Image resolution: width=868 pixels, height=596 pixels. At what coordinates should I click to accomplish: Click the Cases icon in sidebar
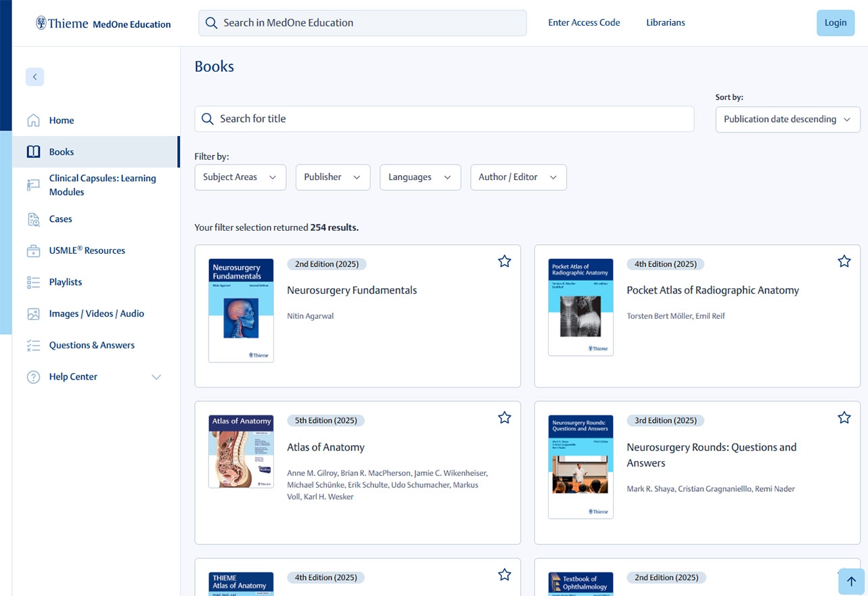(33, 219)
